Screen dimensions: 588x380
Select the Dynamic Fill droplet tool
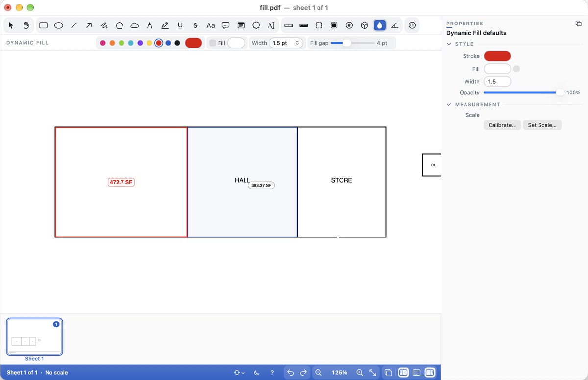pos(380,25)
